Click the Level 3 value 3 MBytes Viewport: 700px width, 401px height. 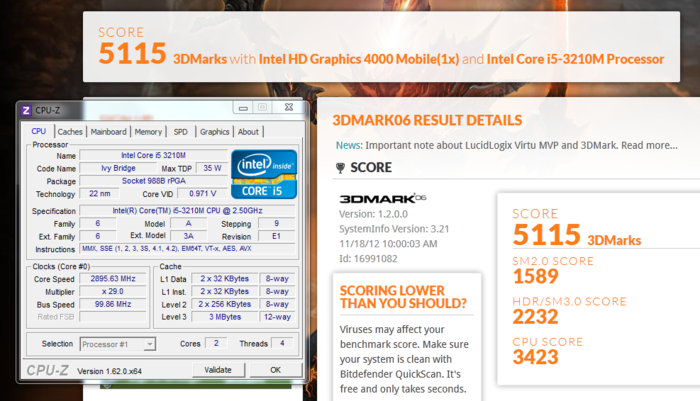click(x=225, y=317)
